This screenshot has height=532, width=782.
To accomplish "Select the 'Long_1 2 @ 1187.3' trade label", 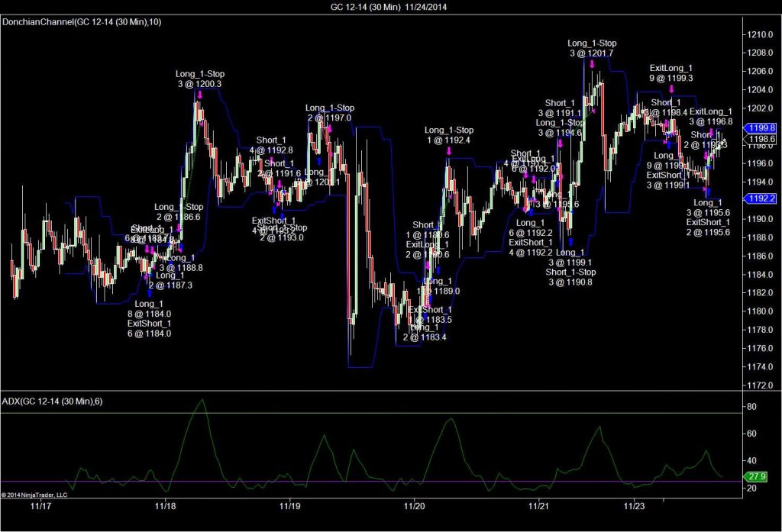I will [170, 280].
